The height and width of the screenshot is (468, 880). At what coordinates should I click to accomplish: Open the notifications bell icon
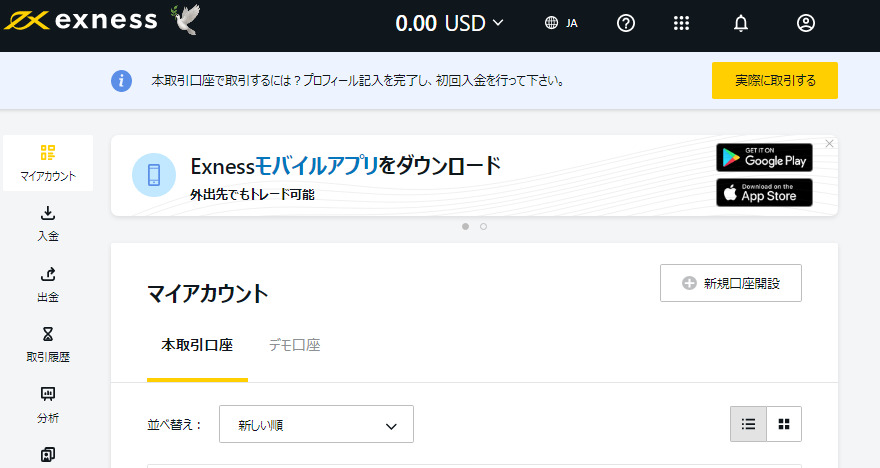click(741, 23)
